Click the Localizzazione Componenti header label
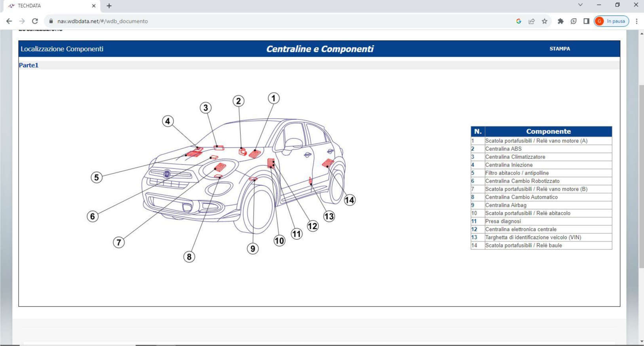 pos(62,49)
